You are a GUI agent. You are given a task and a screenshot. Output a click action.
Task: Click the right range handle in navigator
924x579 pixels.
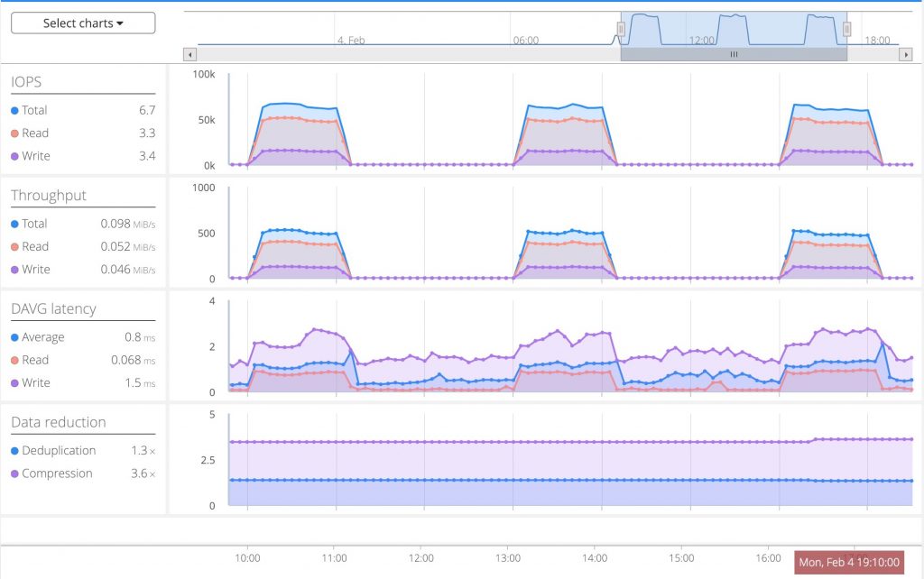pyautogui.click(x=846, y=29)
